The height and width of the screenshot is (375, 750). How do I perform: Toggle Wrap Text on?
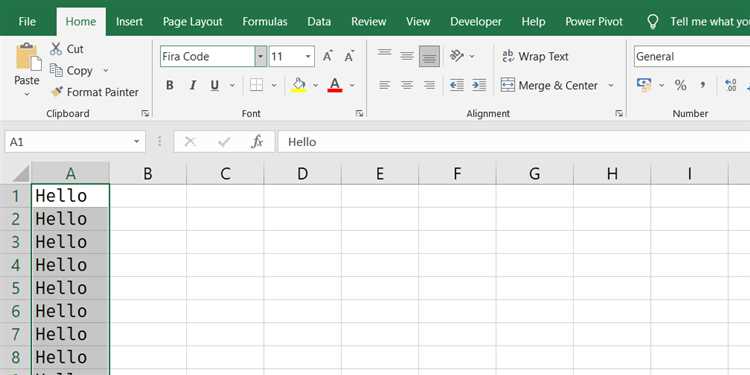click(x=536, y=56)
